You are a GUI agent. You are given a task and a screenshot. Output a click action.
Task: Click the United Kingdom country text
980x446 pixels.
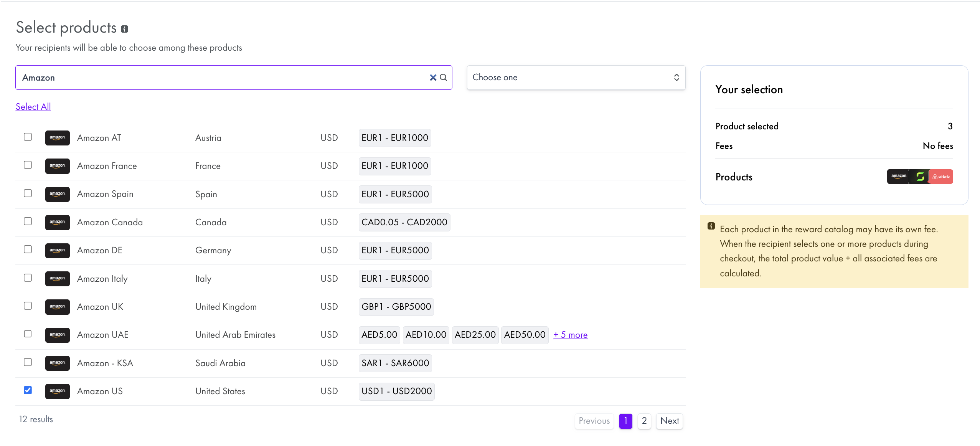[x=226, y=307]
